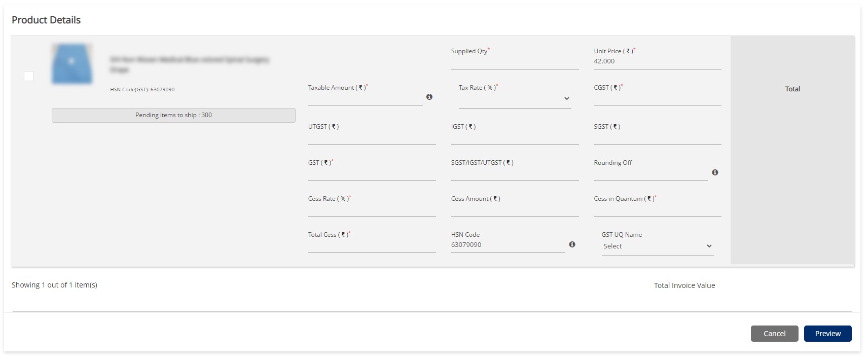Click the blue product thumbnail image

click(x=72, y=64)
